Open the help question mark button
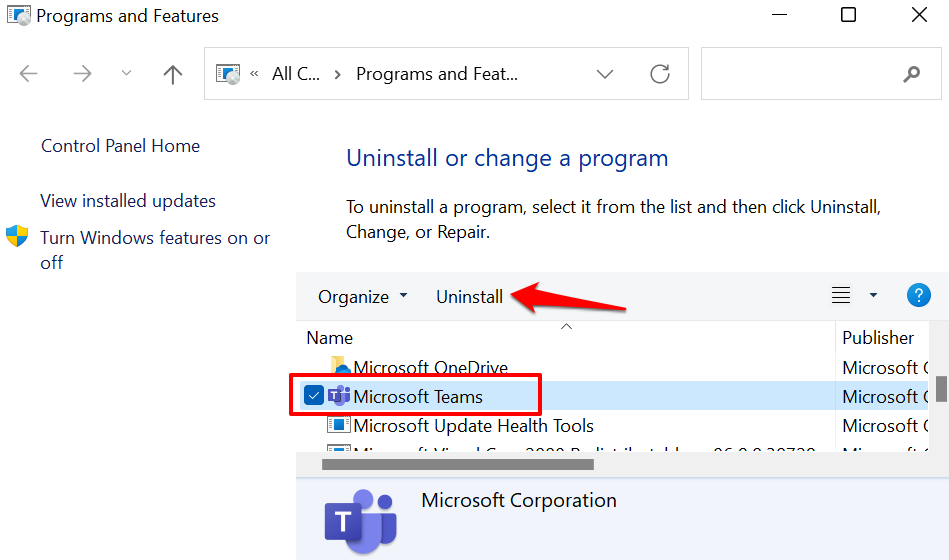The image size is (949, 560). [x=918, y=295]
